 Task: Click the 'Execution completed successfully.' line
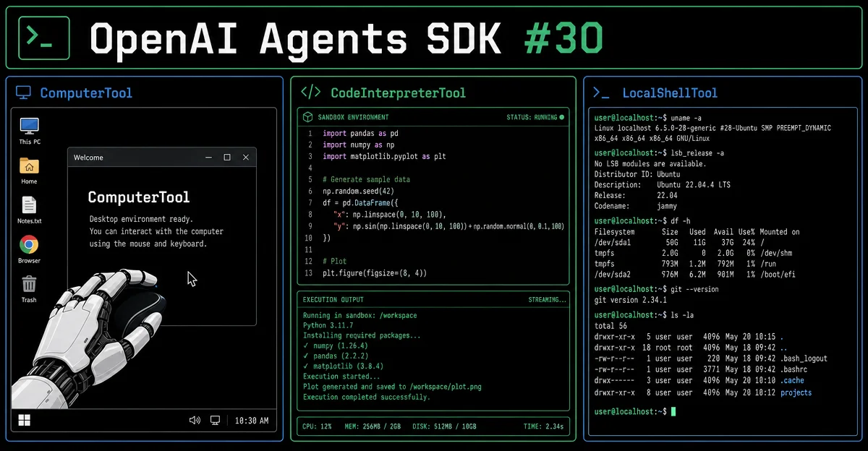click(366, 397)
